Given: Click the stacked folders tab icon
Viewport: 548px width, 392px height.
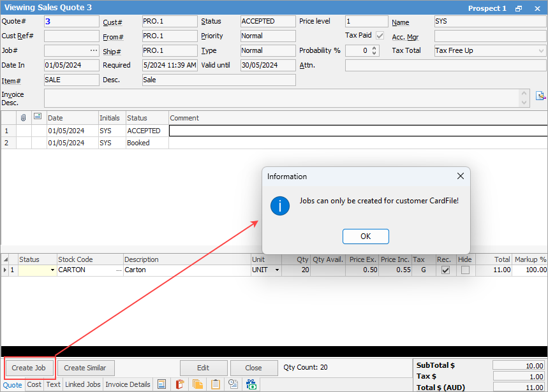Looking at the screenshot, I should coord(198,384).
